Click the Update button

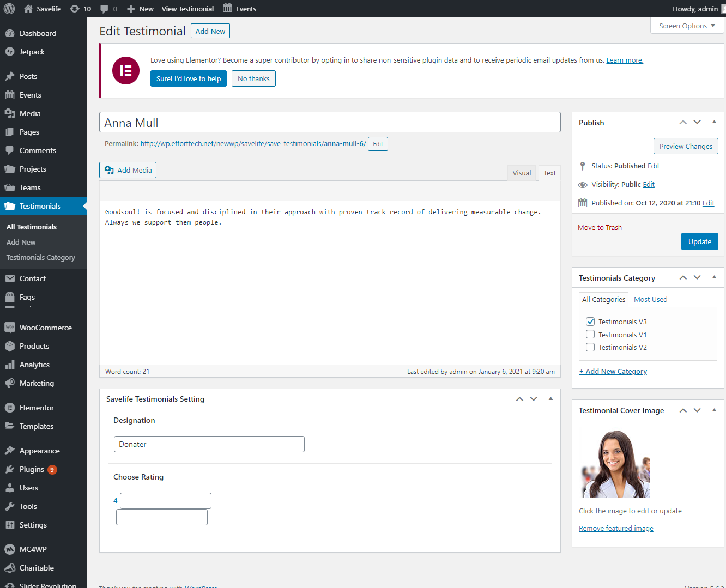point(699,241)
